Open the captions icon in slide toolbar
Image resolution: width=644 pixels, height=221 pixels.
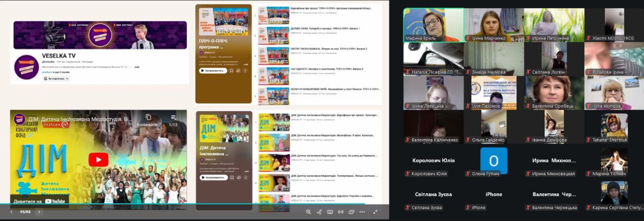point(330,212)
